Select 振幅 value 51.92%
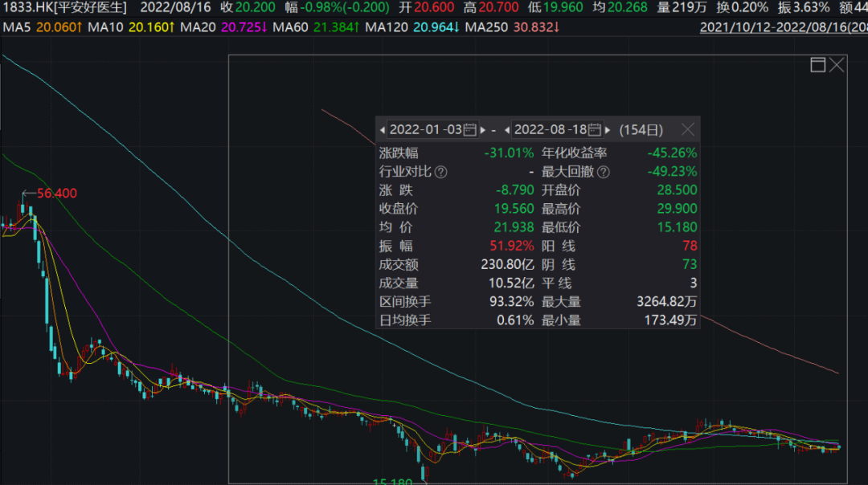Viewport: 868px width, 485px height. click(511, 246)
